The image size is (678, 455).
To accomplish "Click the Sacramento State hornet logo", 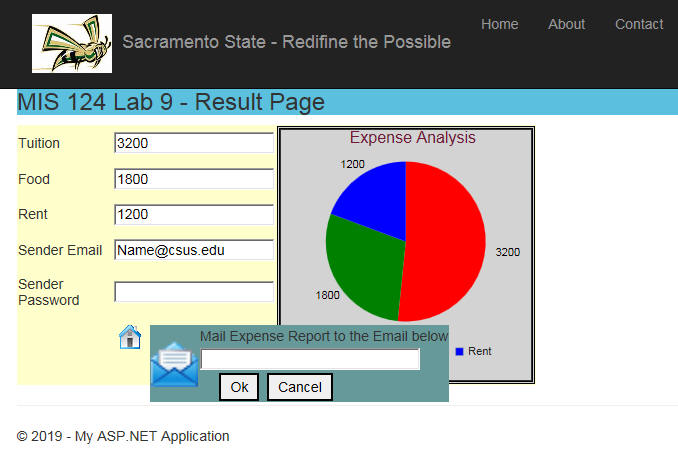I will (72, 43).
